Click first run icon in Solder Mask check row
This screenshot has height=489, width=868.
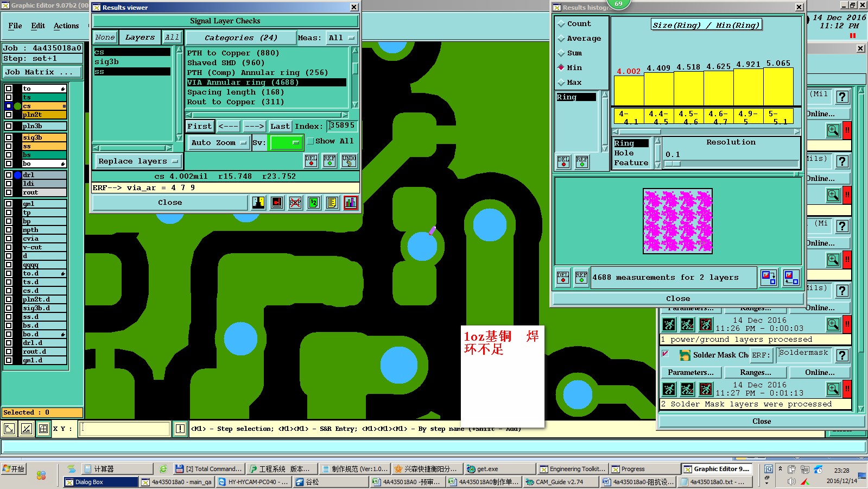(x=669, y=389)
